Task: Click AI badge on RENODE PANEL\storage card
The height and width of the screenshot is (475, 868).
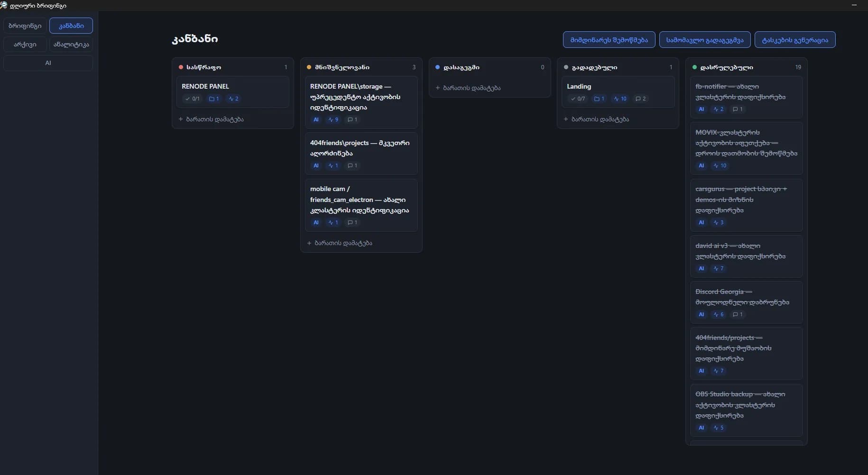Action: (x=316, y=119)
